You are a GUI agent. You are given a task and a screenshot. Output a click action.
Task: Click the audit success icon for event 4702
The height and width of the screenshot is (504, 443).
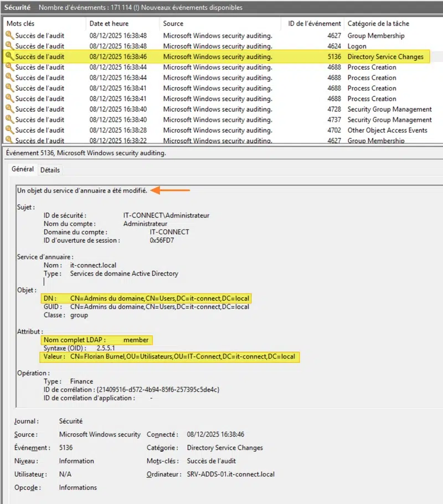tap(9, 130)
